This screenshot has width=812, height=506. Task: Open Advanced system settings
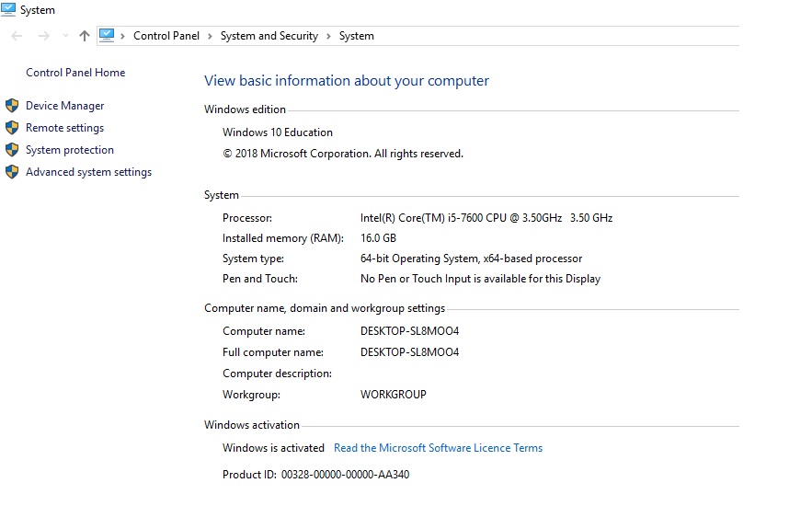pyautogui.click(x=88, y=172)
